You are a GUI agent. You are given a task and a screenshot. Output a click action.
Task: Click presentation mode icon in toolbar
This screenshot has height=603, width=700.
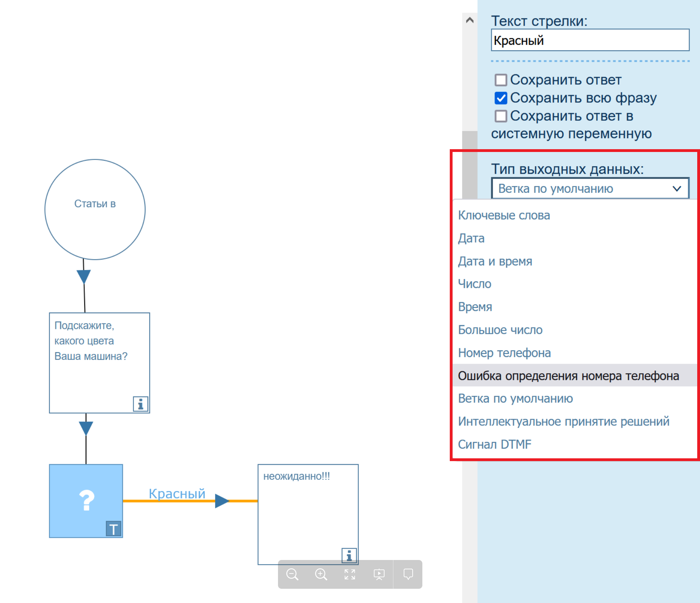(379, 574)
